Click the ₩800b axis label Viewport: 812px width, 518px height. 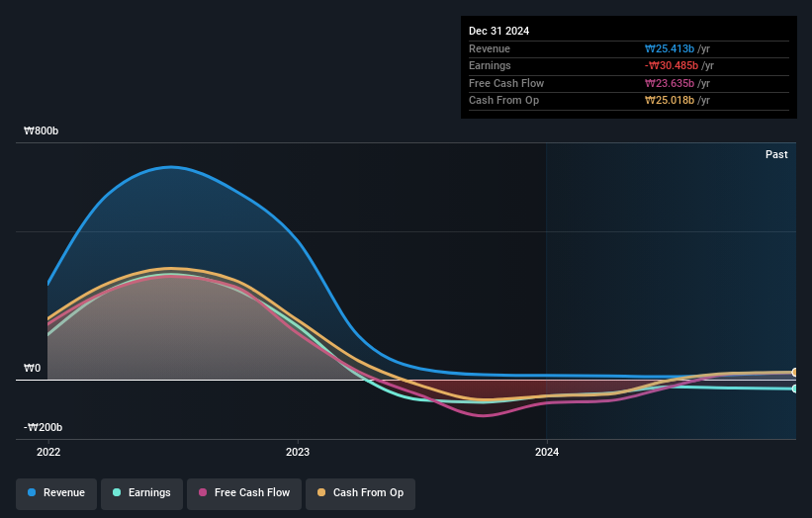pos(41,130)
